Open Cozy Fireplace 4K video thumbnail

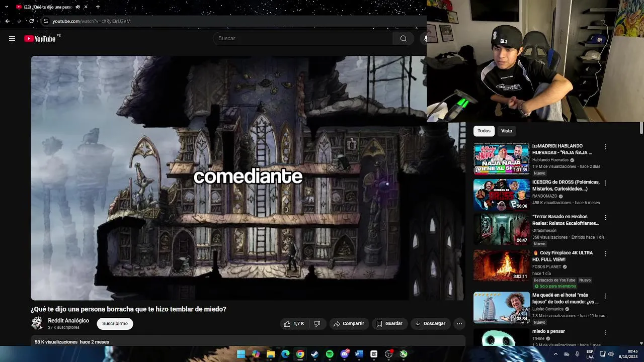501,265
